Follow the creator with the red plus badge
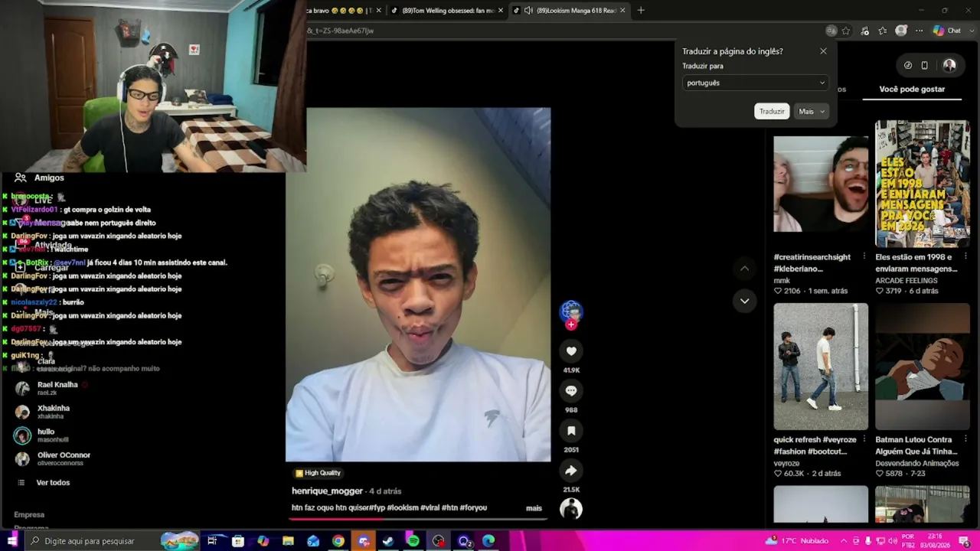980x551 pixels. click(x=571, y=324)
